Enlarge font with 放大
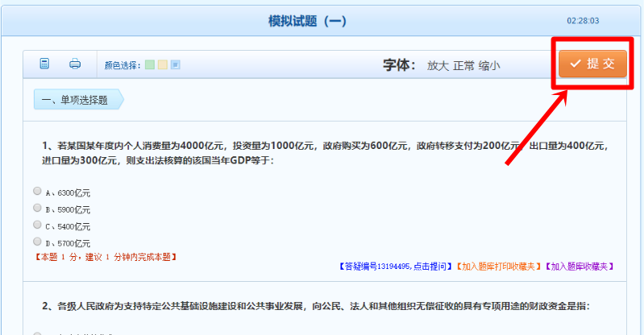 (x=438, y=66)
